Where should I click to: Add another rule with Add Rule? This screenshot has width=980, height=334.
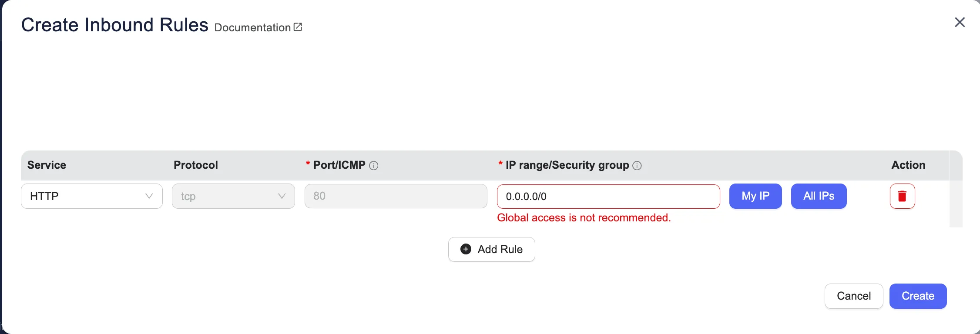point(491,249)
